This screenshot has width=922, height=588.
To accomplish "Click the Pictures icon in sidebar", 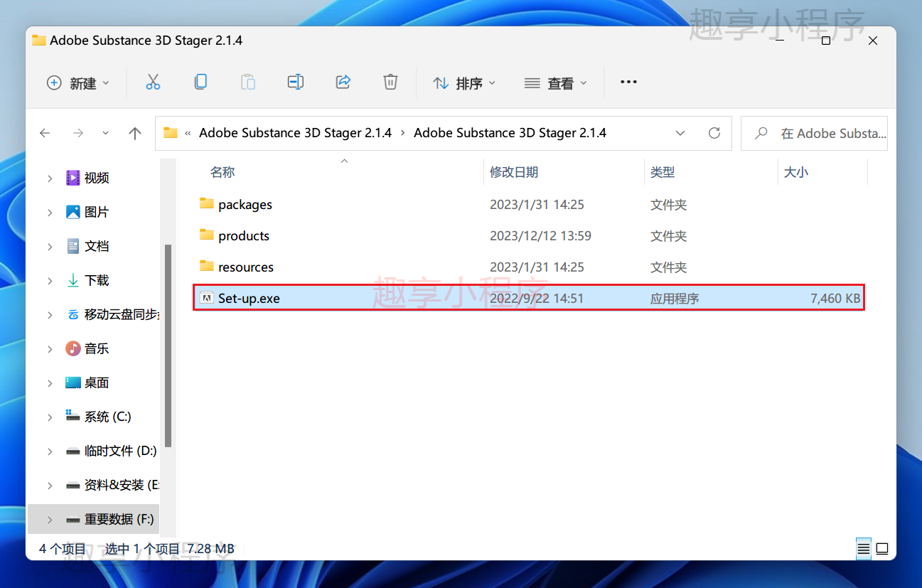I will (x=73, y=212).
